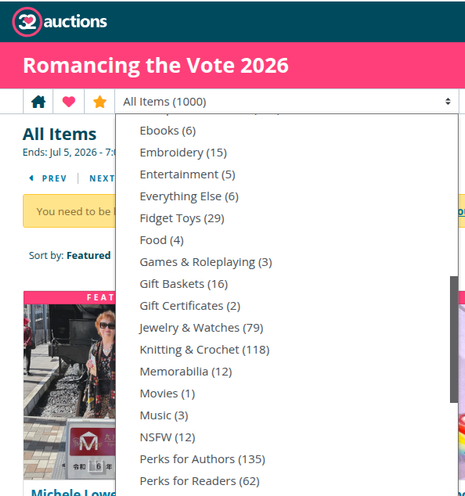Screen dimensions: 465x496
Task: Click the NEXT page link
Action: [x=102, y=179]
